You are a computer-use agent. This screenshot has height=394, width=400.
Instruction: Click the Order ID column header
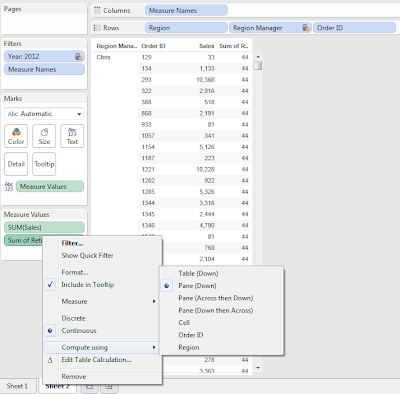(x=153, y=46)
